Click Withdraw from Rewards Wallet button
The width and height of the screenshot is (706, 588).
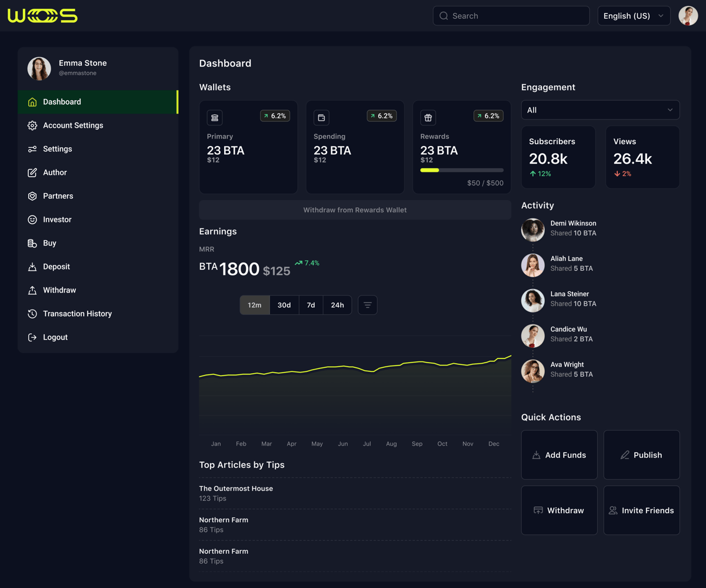coord(355,210)
